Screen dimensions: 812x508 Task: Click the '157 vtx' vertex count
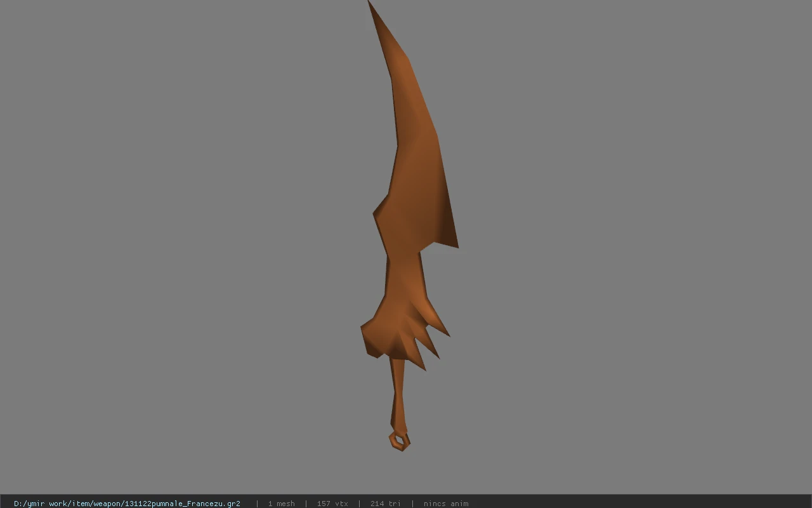[x=332, y=504]
